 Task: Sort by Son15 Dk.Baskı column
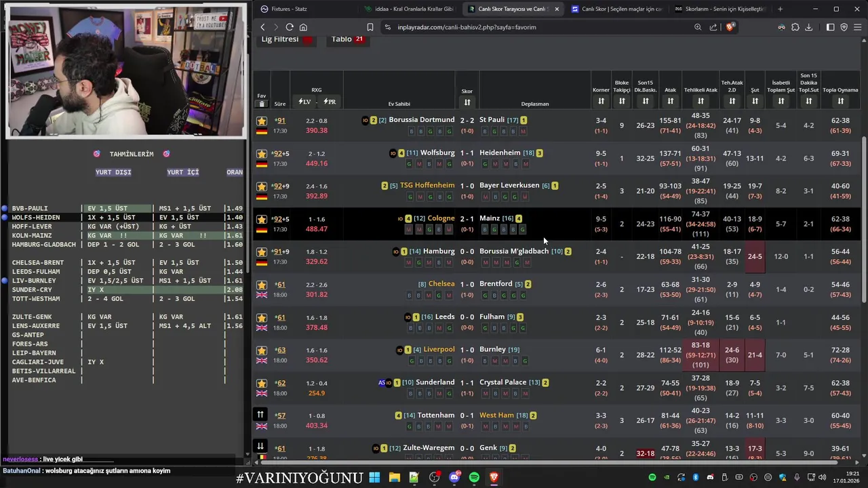[646, 101]
